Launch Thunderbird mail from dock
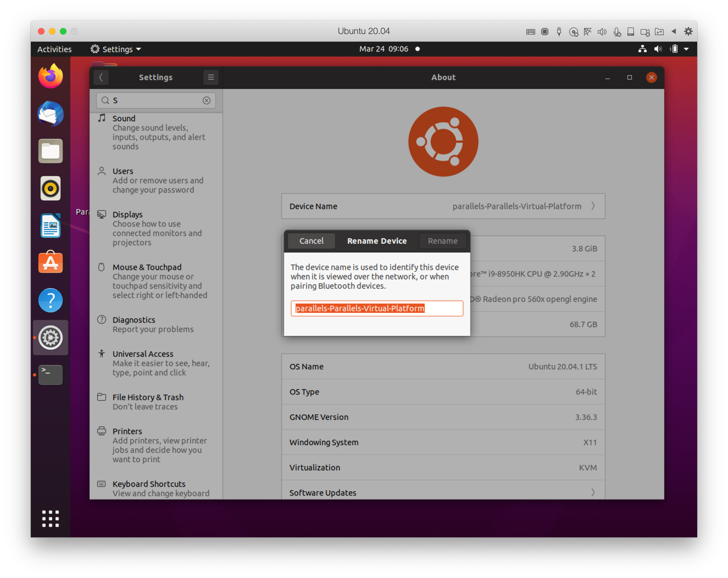The image size is (728, 578). [x=50, y=114]
